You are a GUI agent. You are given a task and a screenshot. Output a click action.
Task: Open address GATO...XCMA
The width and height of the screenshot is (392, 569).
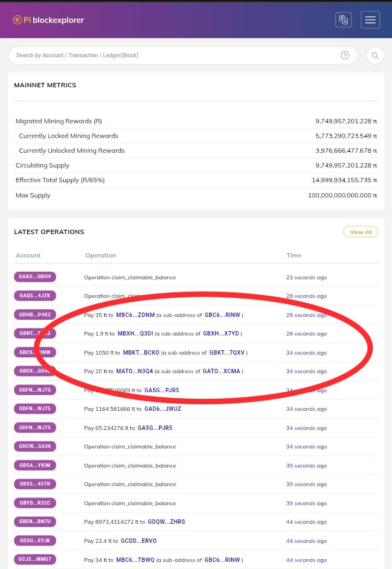click(221, 371)
